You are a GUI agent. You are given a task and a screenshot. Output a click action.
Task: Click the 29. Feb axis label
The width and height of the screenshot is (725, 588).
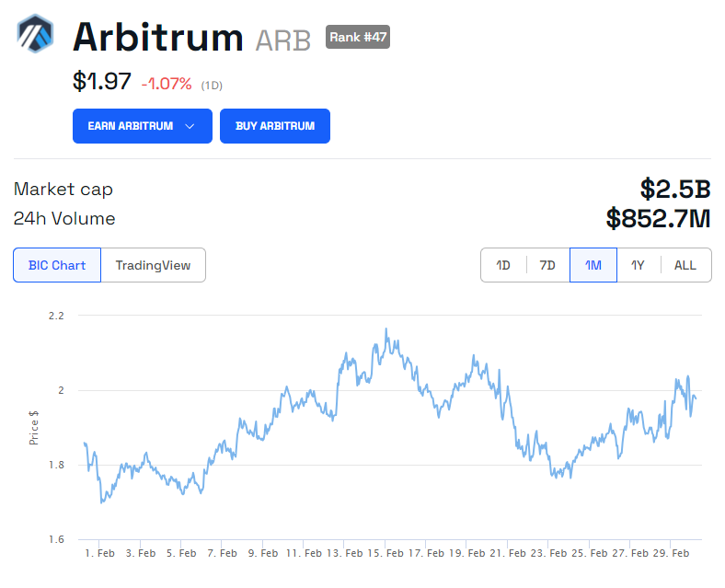coord(672,553)
